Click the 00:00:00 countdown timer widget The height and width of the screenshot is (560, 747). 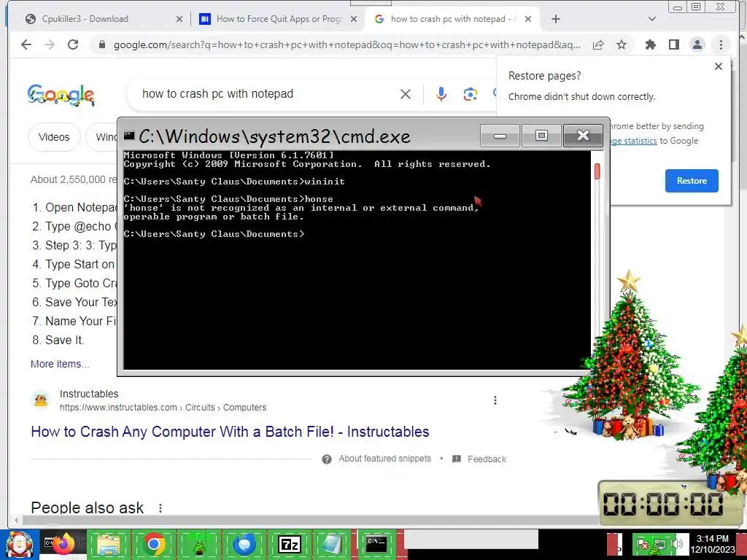tap(670, 504)
